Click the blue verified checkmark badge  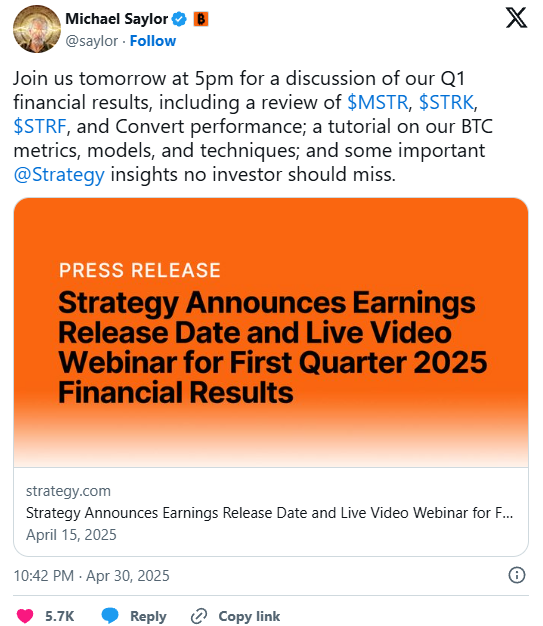tap(179, 19)
